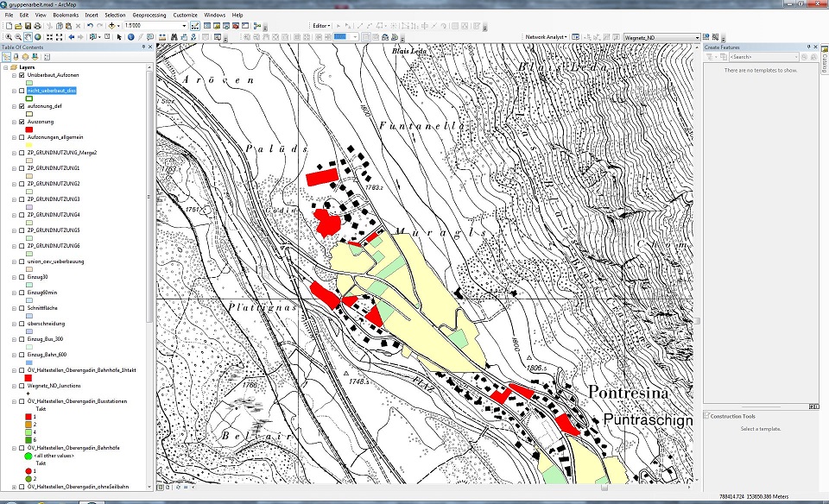Collapse the aufzonung_def layer legend
This screenshot has width=829, height=504.
[x=13, y=106]
